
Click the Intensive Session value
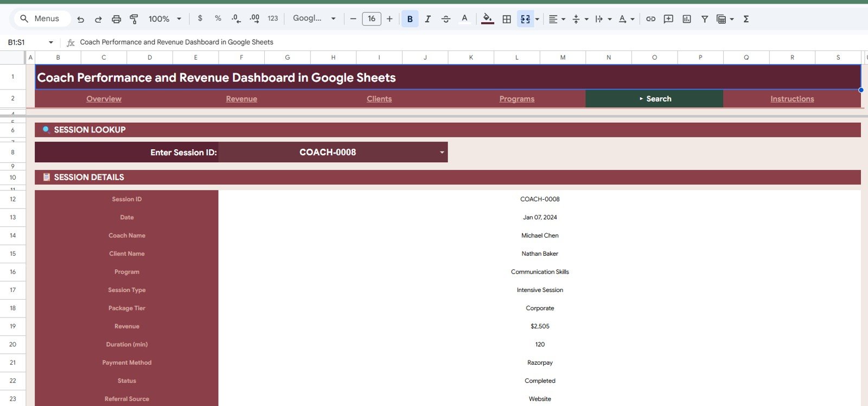(540, 290)
